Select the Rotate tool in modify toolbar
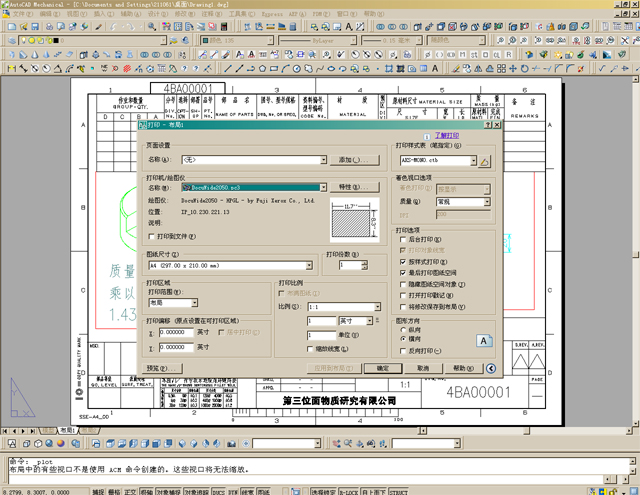 pyautogui.click(x=524, y=69)
